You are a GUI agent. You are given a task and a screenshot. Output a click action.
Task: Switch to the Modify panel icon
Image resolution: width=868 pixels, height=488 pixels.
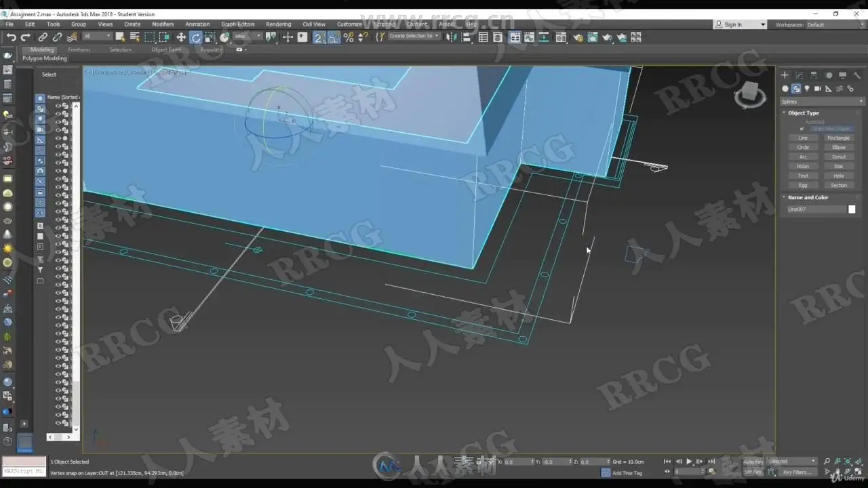coord(799,75)
